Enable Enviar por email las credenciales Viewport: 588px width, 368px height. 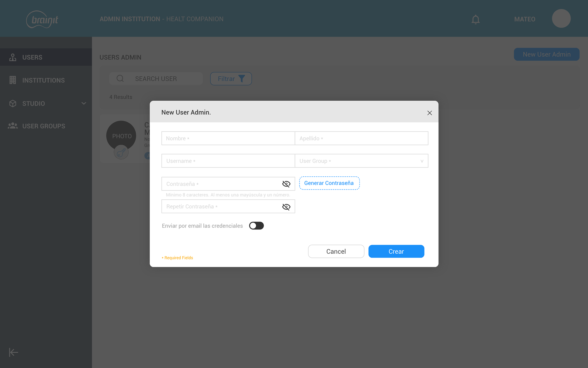click(x=256, y=226)
